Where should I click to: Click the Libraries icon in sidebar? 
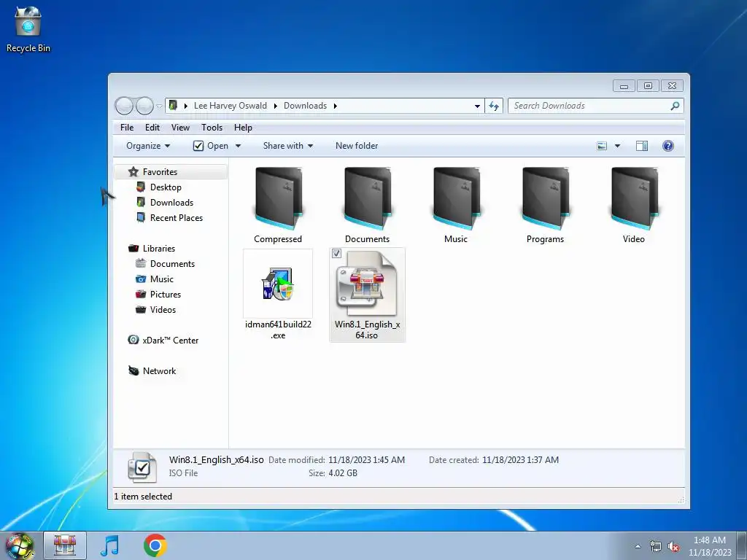click(133, 249)
